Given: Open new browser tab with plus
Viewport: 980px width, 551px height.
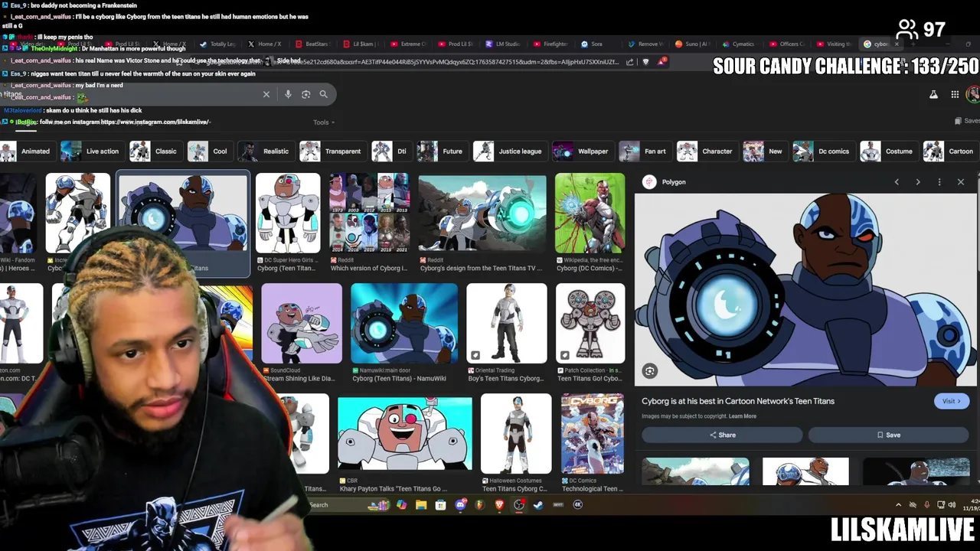Looking at the screenshot, I should [x=912, y=44].
